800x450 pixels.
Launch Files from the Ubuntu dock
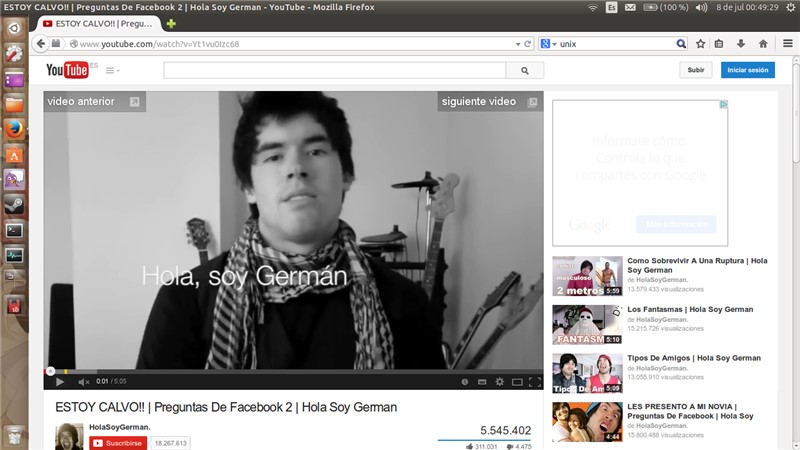(14, 104)
